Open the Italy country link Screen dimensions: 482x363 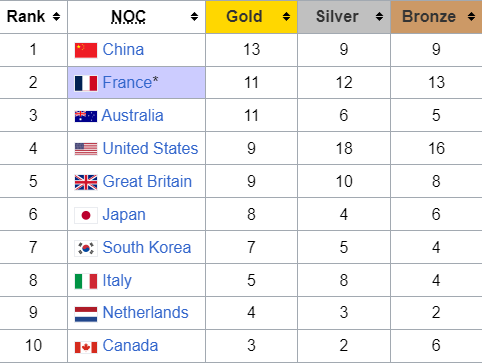pos(117,281)
